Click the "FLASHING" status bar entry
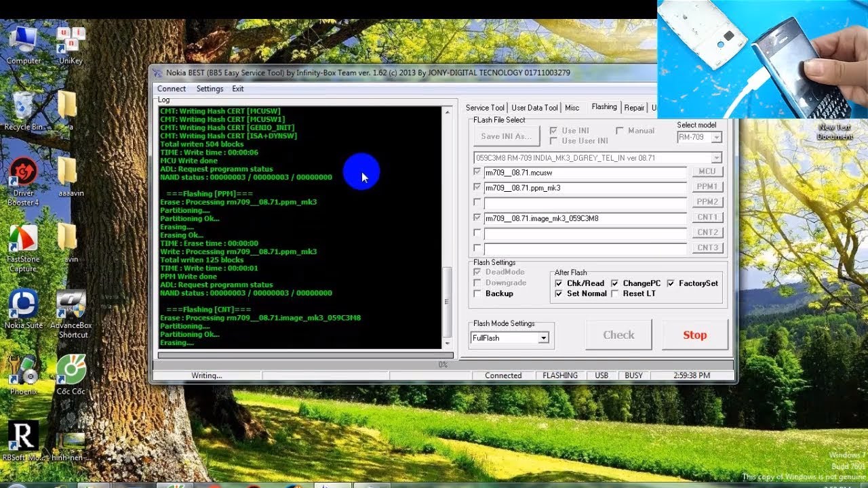Viewport: 868px width, 488px height. (560, 375)
